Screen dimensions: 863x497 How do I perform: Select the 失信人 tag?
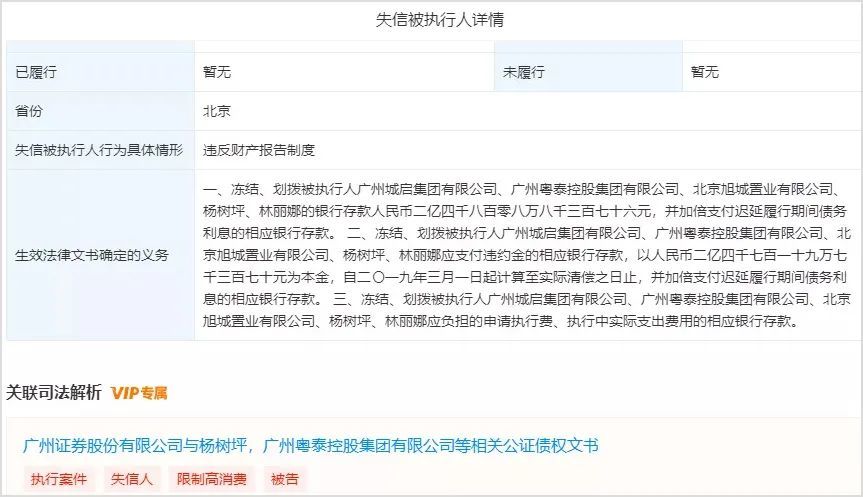tap(132, 479)
